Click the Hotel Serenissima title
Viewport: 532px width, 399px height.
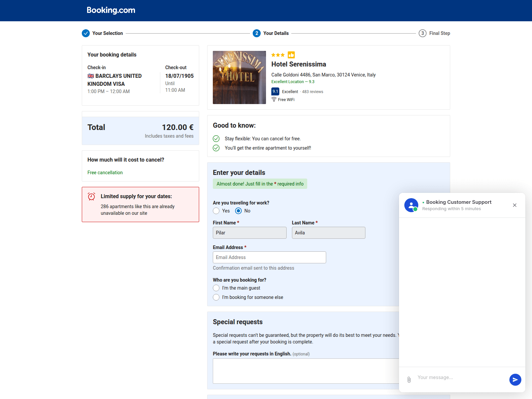click(x=299, y=64)
